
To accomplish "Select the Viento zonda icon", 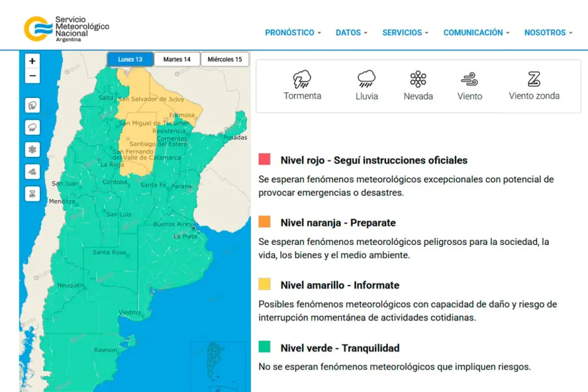I will coord(534,80).
